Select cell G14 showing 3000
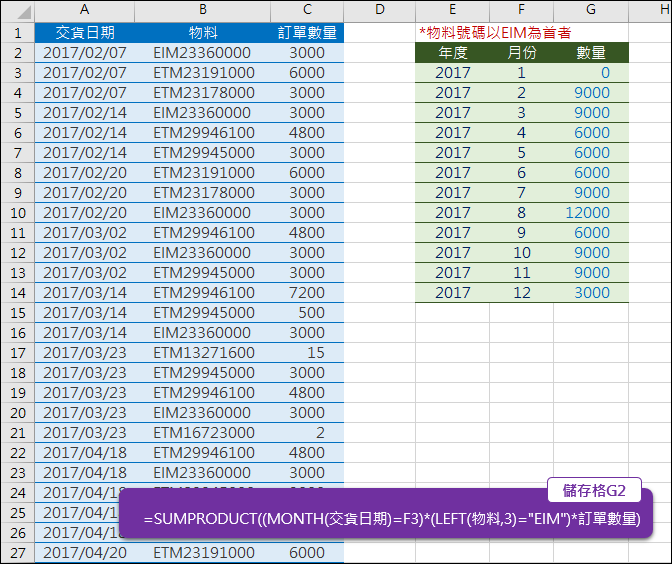The width and height of the screenshot is (672, 564). click(x=591, y=293)
